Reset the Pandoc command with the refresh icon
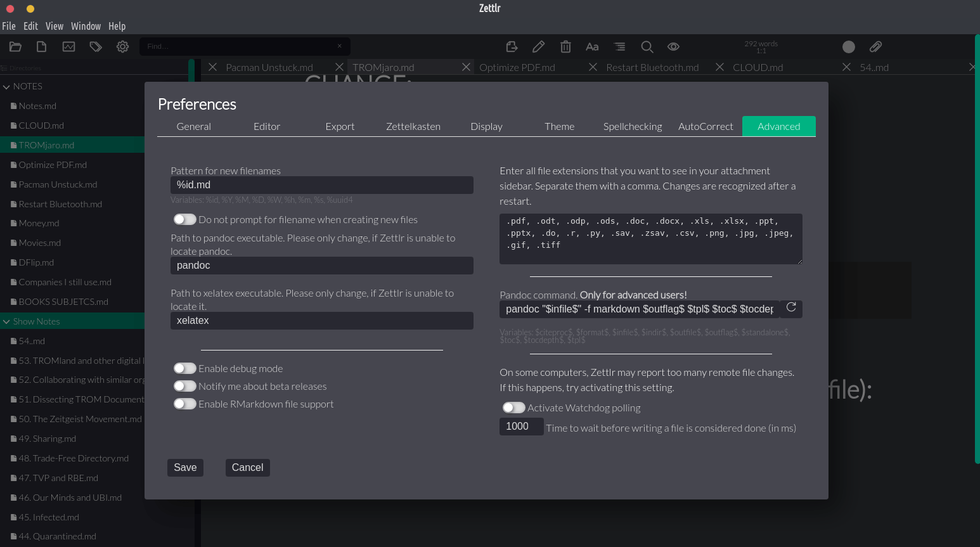 point(791,307)
